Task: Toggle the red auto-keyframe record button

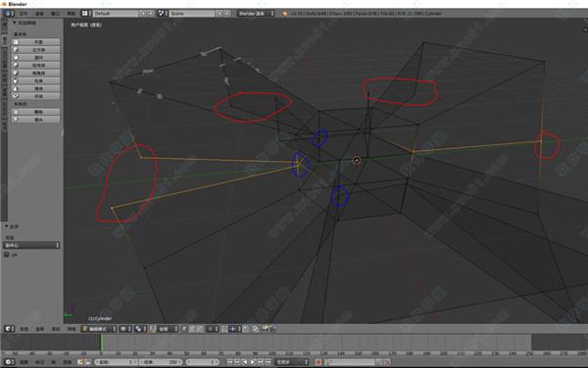Action: click(x=318, y=362)
